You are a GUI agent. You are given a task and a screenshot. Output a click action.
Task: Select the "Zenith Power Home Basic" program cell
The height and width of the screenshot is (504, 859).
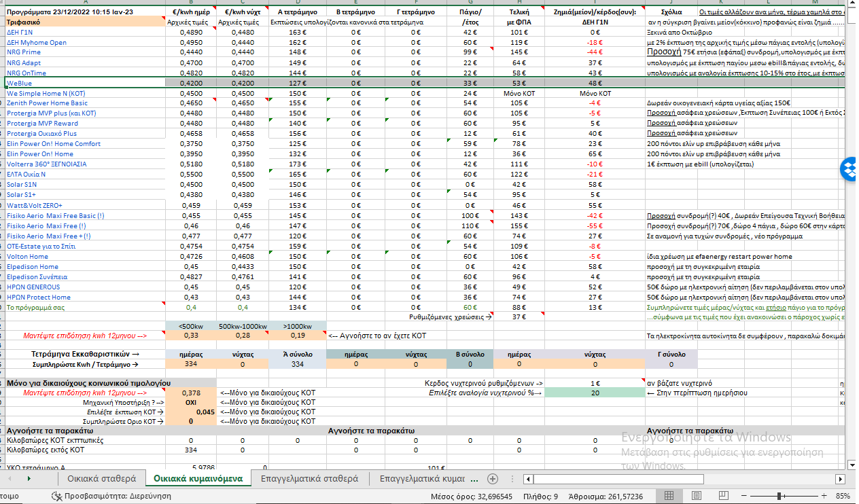coord(85,103)
